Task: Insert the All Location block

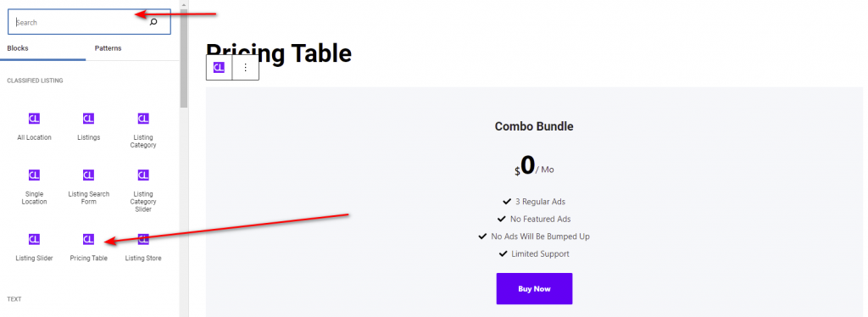Action: (x=34, y=126)
